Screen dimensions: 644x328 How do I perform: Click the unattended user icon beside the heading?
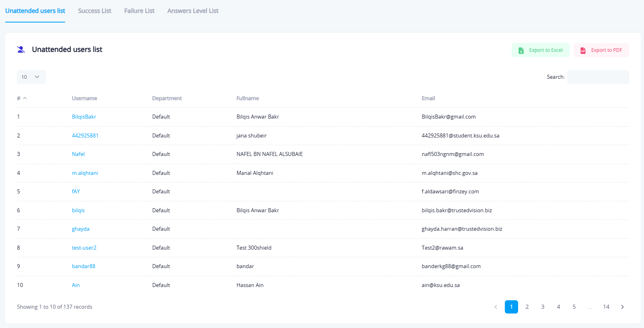21,49
